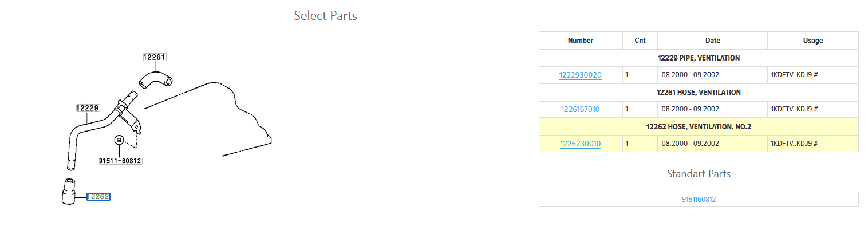Select the highlighted 12262 HOSE, VENTILATION, NO.2 row
Image resolution: width=868 pixels, height=231 pixels.
click(x=699, y=126)
